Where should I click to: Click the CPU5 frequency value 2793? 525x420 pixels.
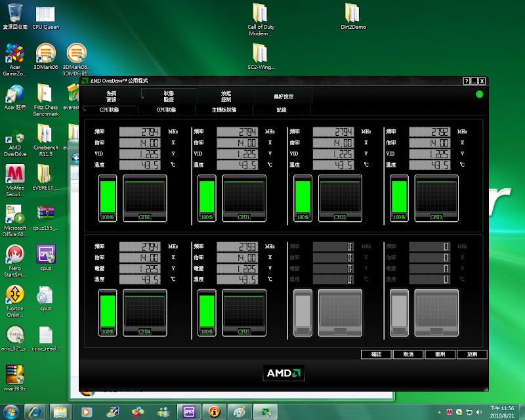[238, 247]
